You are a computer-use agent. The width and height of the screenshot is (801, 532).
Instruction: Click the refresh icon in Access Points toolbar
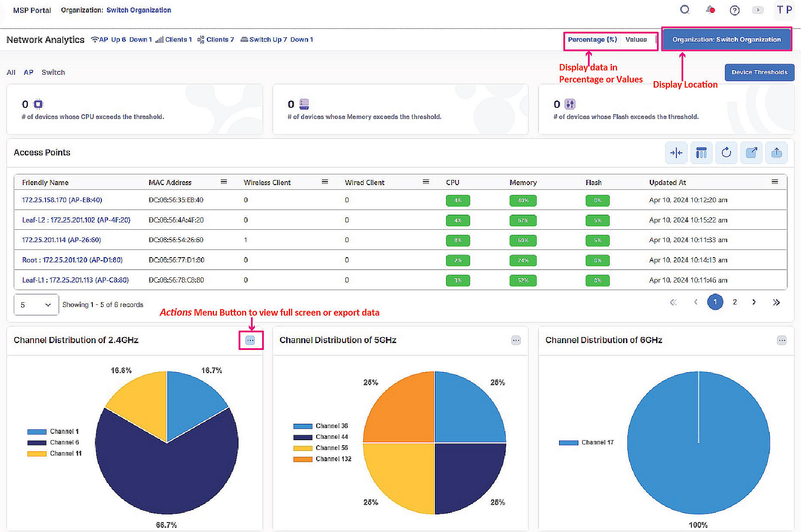(x=726, y=153)
